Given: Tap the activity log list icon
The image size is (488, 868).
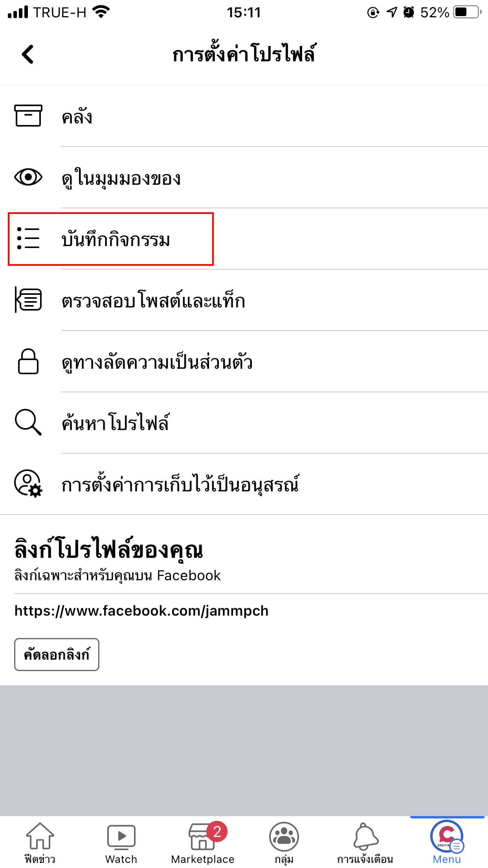Looking at the screenshot, I should (x=28, y=238).
